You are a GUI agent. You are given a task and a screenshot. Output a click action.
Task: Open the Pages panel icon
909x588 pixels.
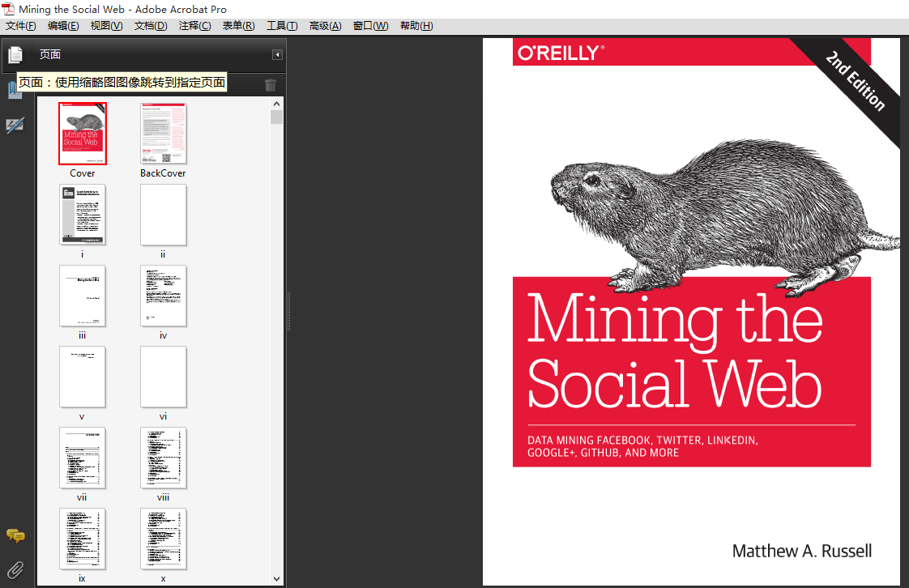tap(15, 54)
